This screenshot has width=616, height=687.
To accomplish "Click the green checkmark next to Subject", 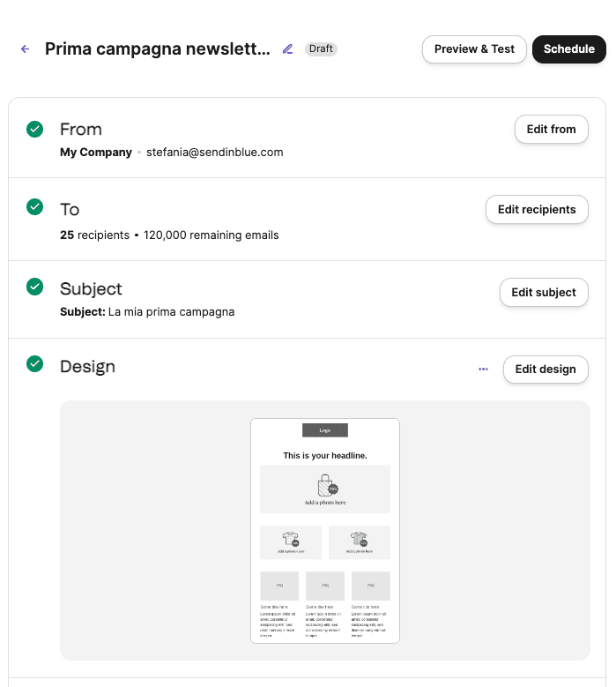I will (34, 287).
